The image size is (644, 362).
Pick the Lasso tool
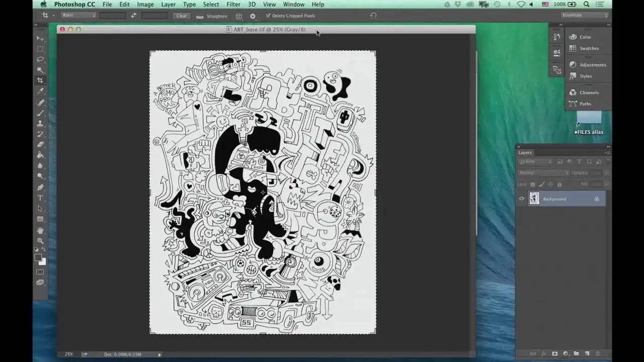pyautogui.click(x=40, y=59)
